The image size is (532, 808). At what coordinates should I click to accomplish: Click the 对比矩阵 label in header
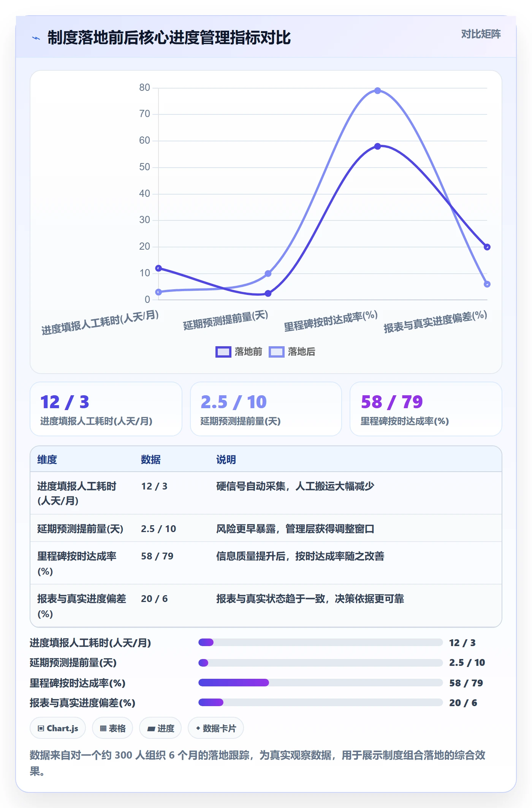pyautogui.click(x=481, y=34)
